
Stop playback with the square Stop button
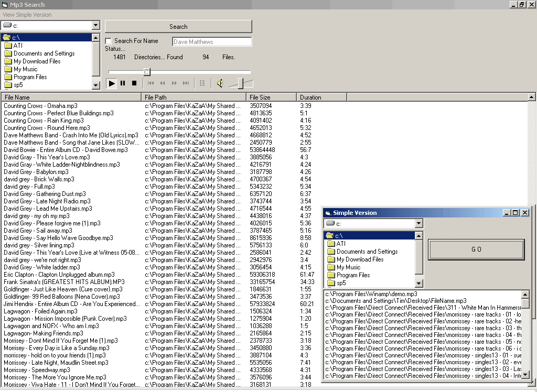(134, 83)
